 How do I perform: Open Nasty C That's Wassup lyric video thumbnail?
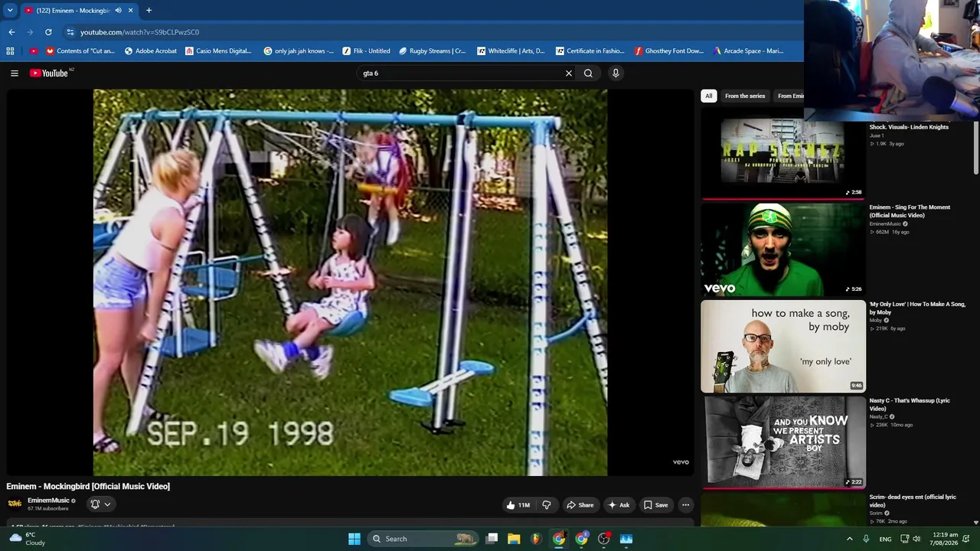point(783,442)
